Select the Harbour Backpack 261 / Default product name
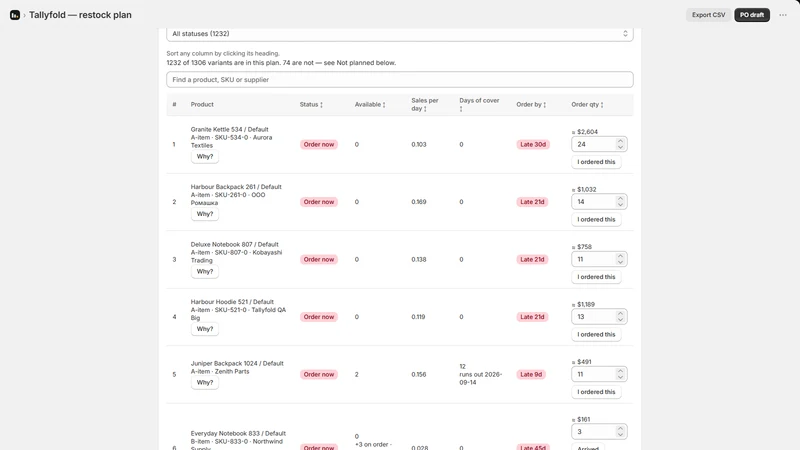 (x=236, y=187)
